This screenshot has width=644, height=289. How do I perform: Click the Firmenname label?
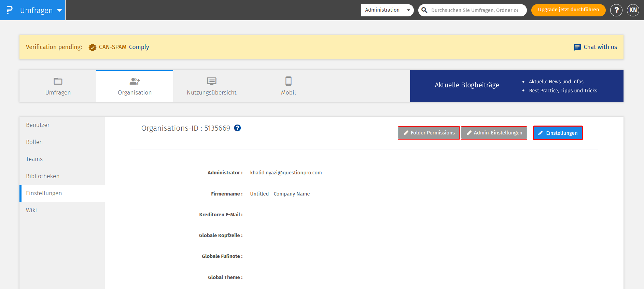pos(227,194)
